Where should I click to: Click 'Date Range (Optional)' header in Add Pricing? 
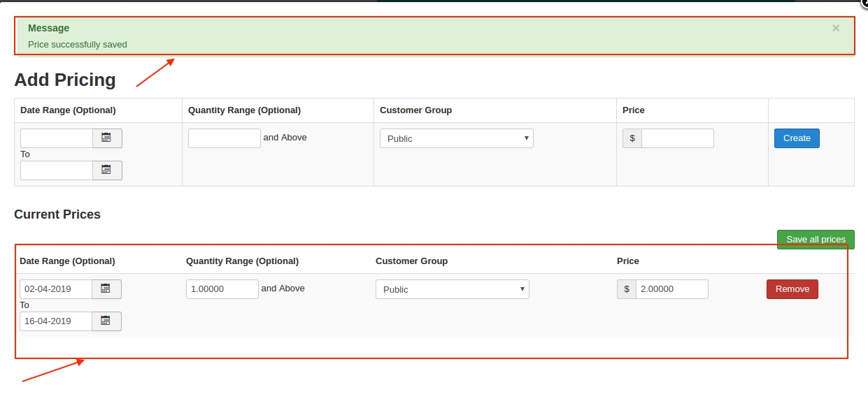68,110
